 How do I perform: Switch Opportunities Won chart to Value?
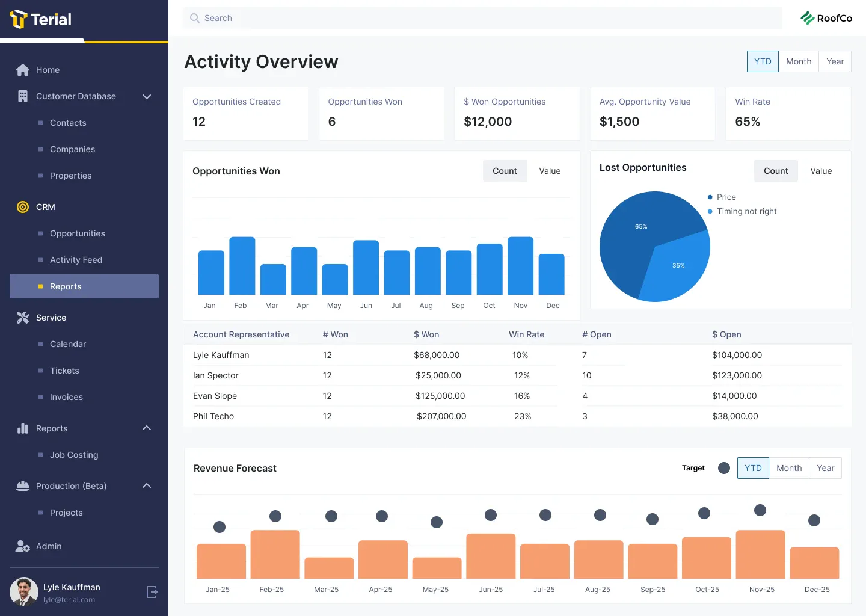coord(550,171)
